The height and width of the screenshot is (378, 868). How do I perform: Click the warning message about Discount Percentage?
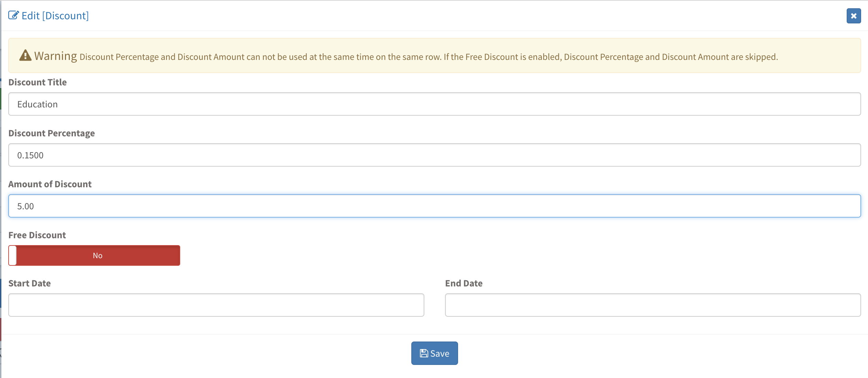click(428, 57)
